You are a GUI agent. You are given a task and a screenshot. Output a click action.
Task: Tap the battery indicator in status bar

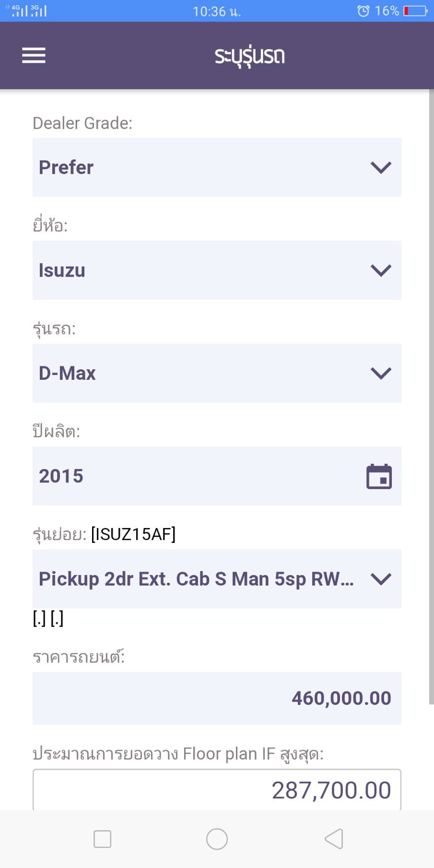[415, 11]
